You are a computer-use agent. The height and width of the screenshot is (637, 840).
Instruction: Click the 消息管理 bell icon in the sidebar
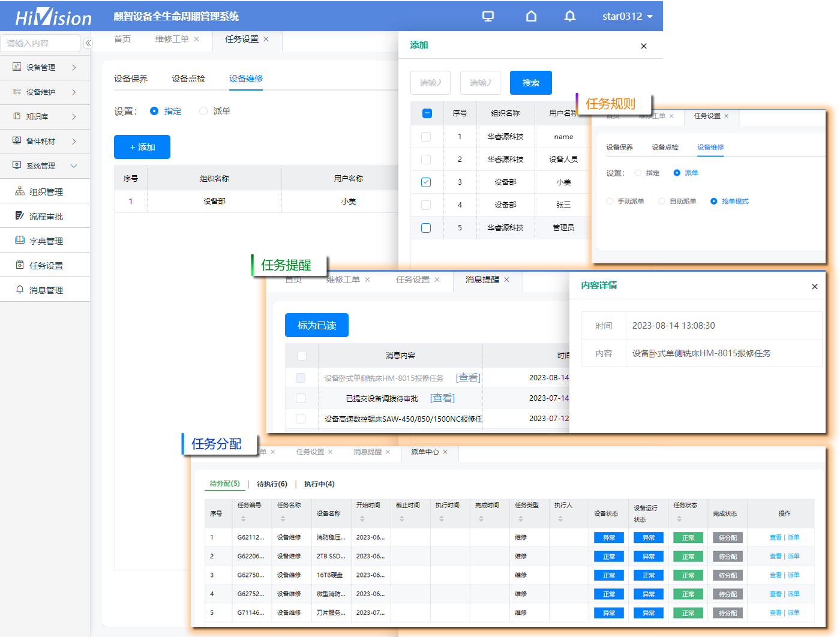pos(20,290)
